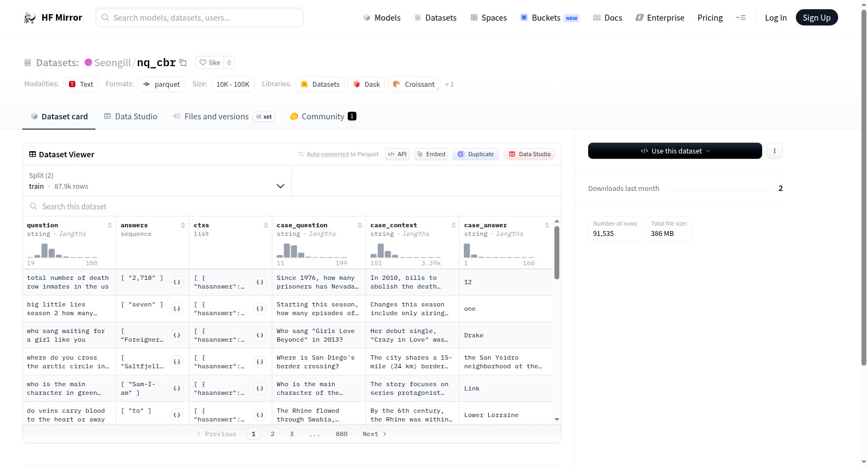Expand JSON for answers "Foreigner" cell
The image size is (868, 467).
click(177, 335)
